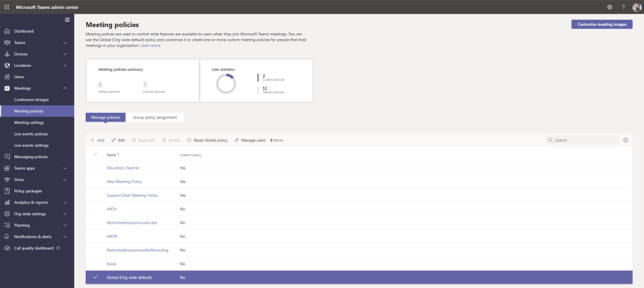Open settings gear in top bar
Screen dimensions: 644x288
[x=609, y=7]
